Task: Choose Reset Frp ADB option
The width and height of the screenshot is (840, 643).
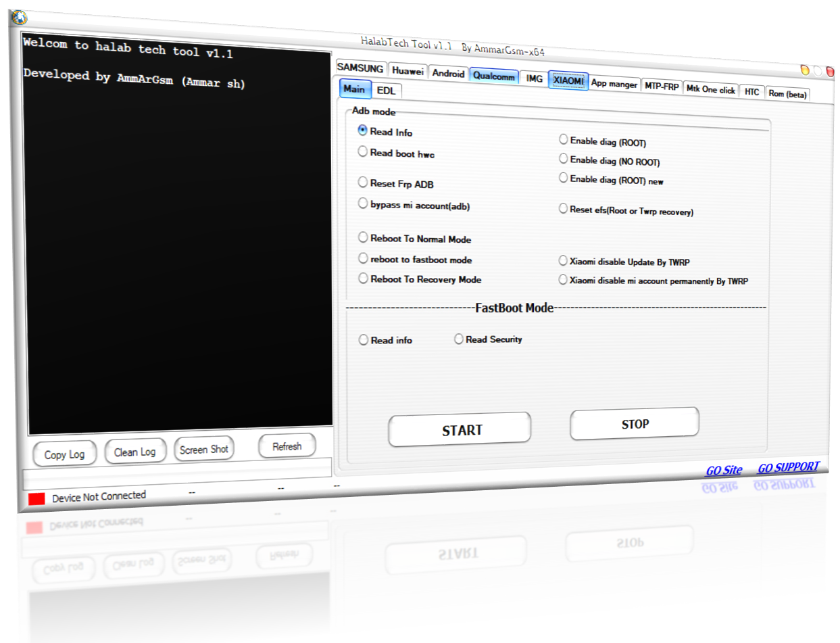Action: point(396,183)
